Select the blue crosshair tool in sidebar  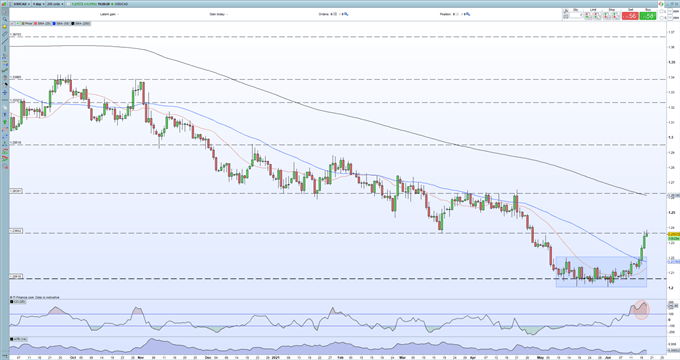5,92
